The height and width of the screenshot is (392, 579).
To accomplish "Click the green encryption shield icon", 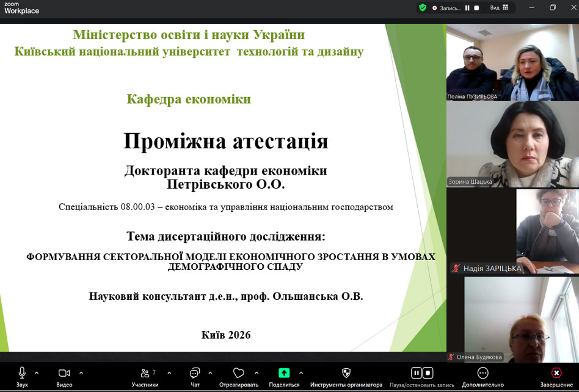I will pos(422,8).
